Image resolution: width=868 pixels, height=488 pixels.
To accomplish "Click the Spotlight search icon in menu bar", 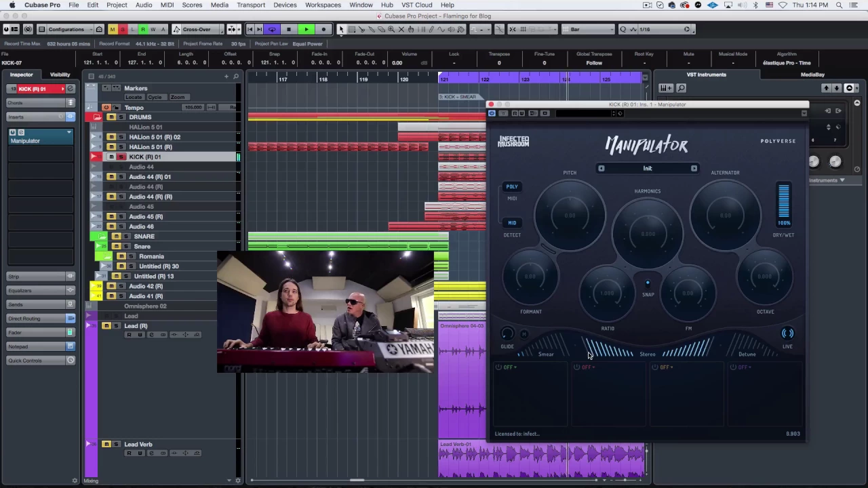I will point(840,5).
